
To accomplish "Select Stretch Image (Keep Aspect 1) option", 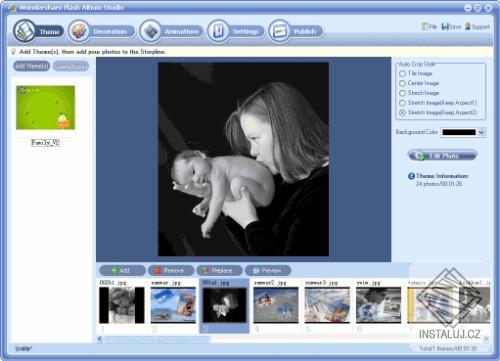I will coord(402,103).
